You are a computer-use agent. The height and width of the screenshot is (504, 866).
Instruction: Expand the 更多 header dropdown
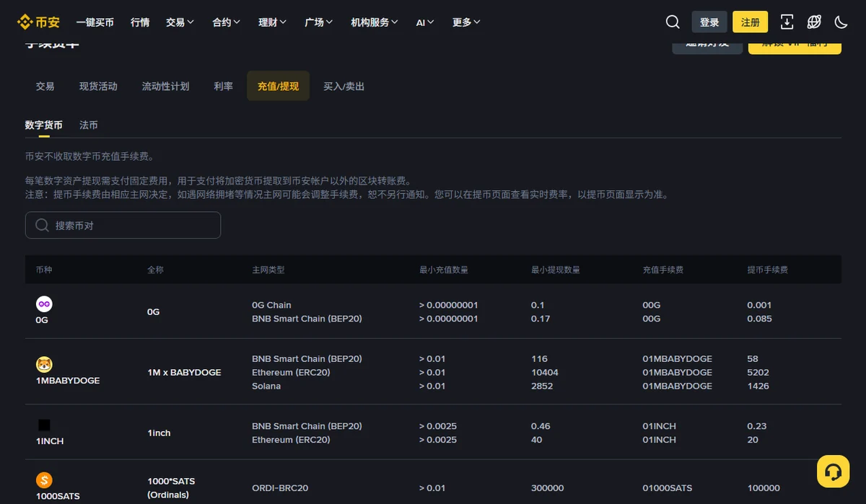[466, 22]
